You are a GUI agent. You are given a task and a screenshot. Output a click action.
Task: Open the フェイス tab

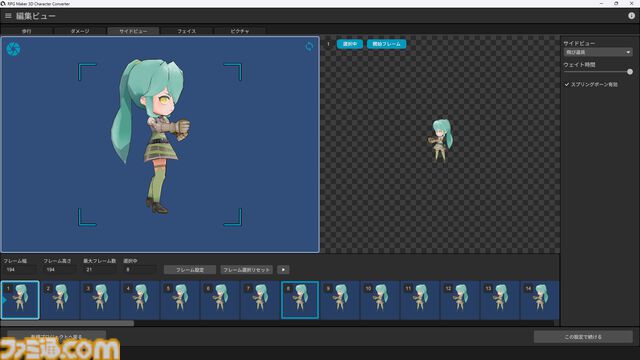[x=187, y=31]
